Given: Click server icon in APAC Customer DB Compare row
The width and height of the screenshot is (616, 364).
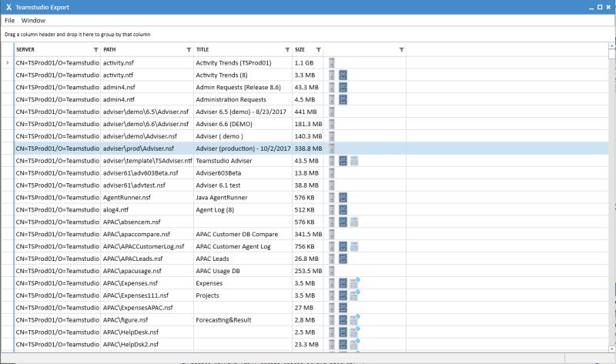Looking at the screenshot, I should [x=332, y=234].
